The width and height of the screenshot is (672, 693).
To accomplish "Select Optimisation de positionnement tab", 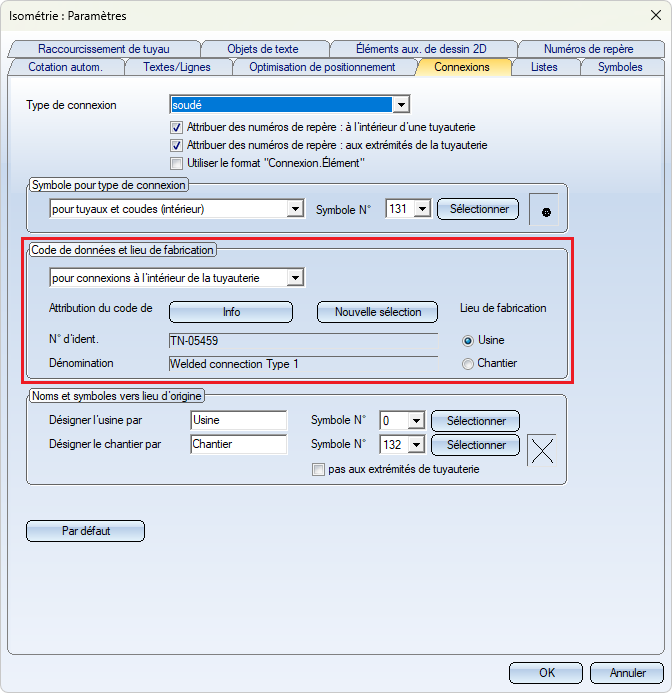I will [x=322, y=67].
